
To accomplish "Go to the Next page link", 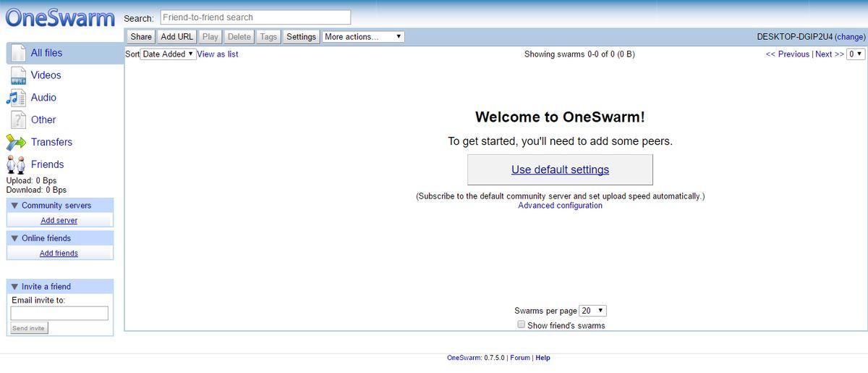I will tap(830, 54).
